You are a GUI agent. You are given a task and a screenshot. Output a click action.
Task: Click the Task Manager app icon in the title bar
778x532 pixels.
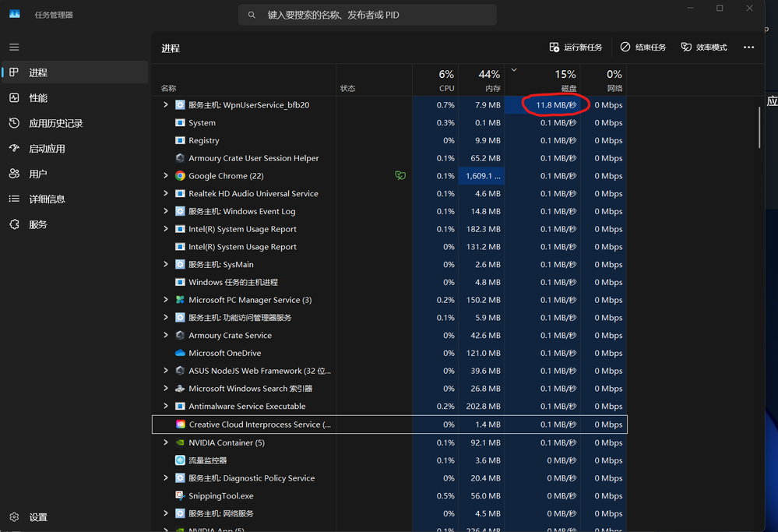pyautogui.click(x=14, y=14)
